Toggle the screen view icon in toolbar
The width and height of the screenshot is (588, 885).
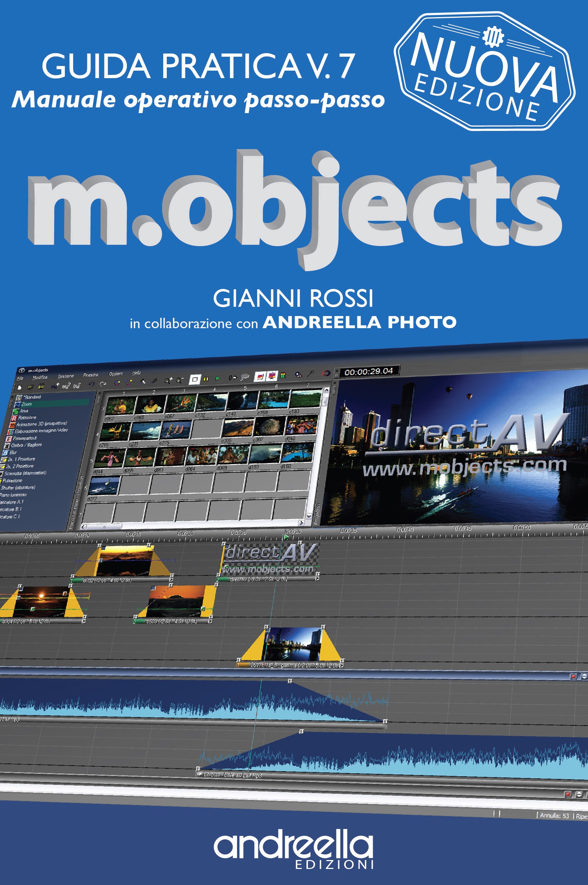pos(272,376)
